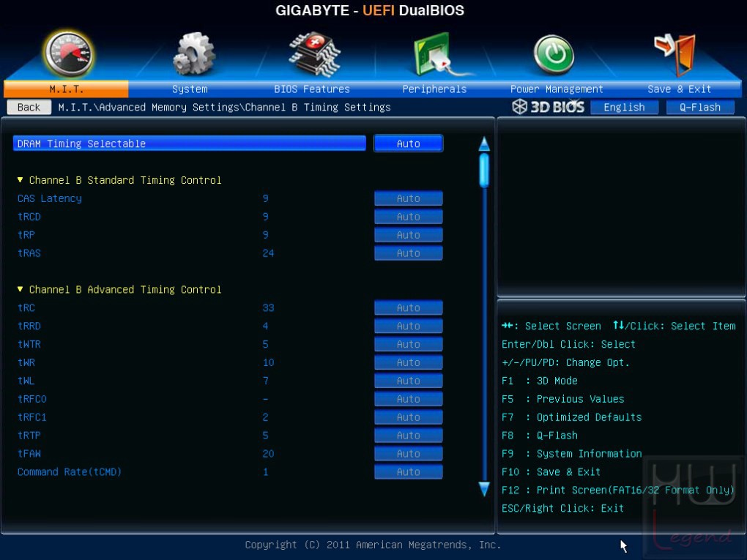
Task: Open the tRP Auto option
Action: coord(408,235)
